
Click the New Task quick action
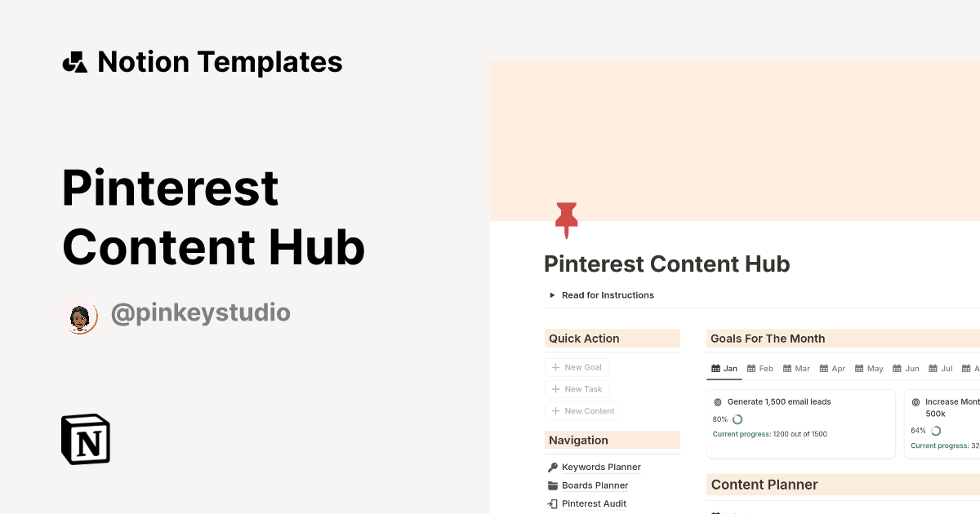point(577,389)
